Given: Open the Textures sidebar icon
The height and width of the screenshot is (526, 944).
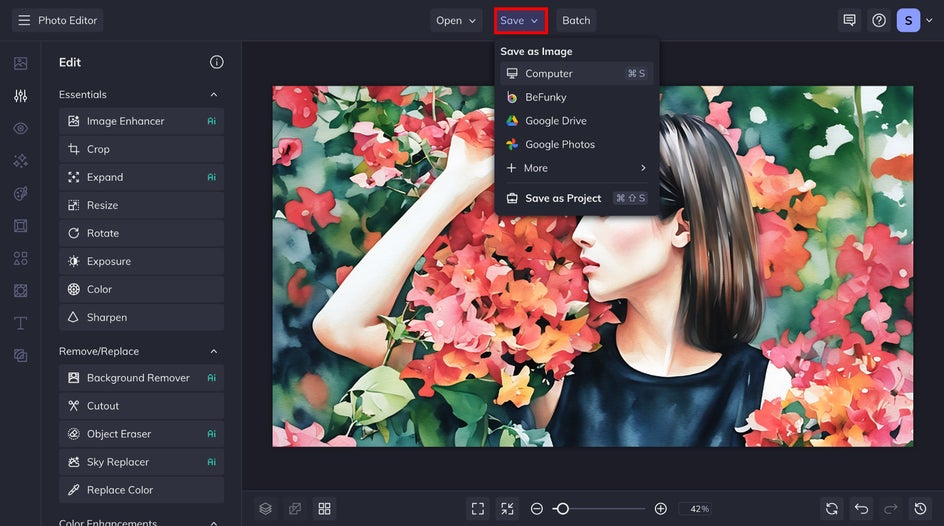Looking at the screenshot, I should click(x=20, y=356).
